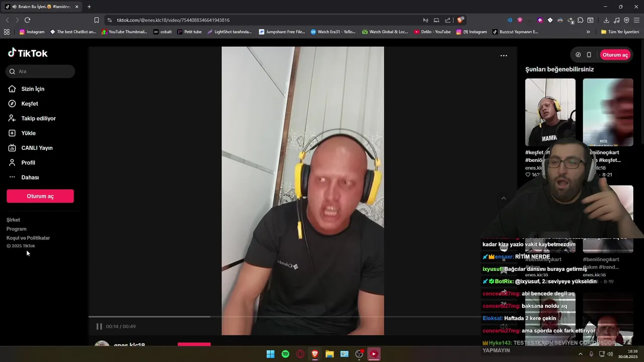Viewport: 644px width, 362px height.
Task: Open site settings icon in address bar
Action: (x=110, y=20)
